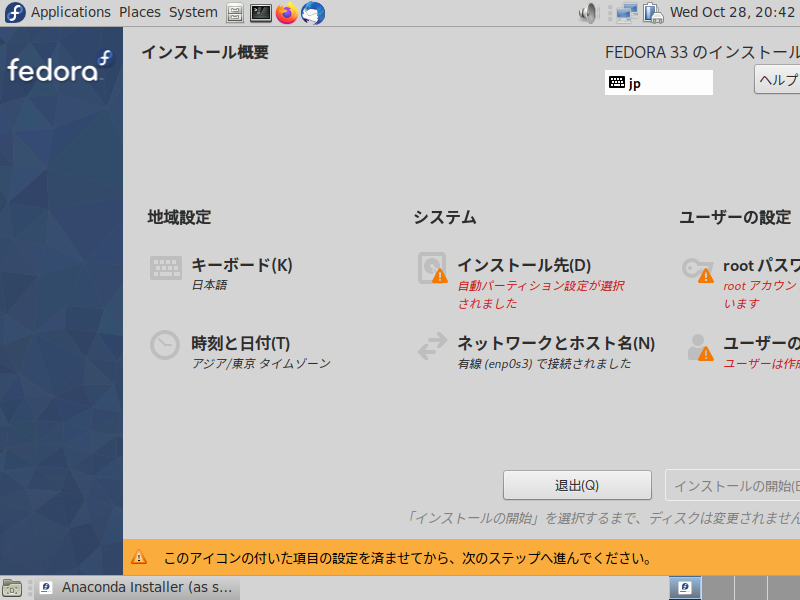Click the orange warning message text
This screenshot has width=800, height=600.
(408, 558)
